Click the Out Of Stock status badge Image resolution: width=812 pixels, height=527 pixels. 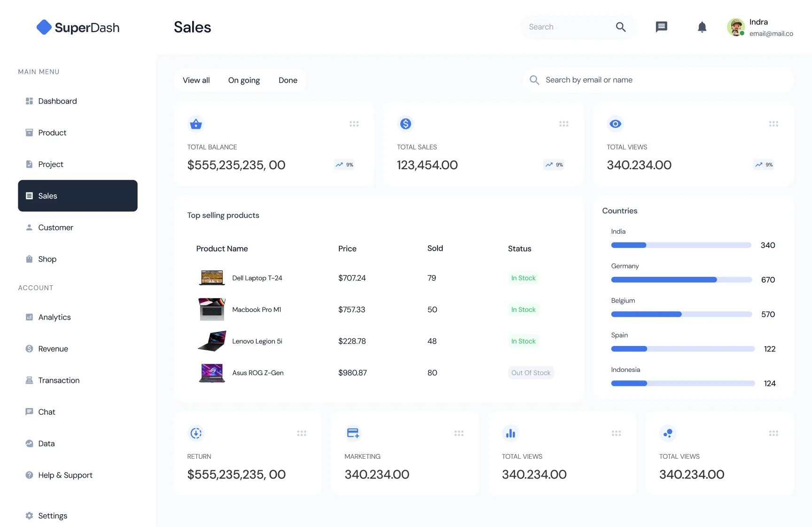point(531,373)
